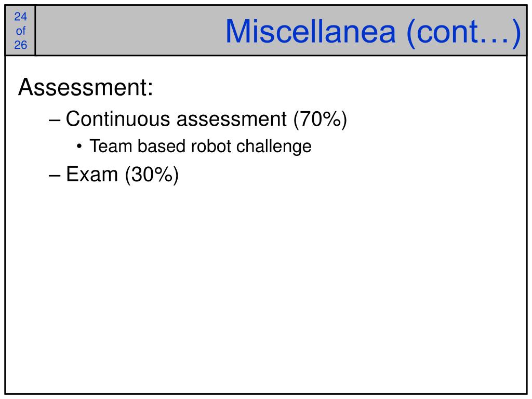Click the round bullet before 'Team based'
Image resolution: width=532 pixels, height=399 pixels.
[79, 147]
